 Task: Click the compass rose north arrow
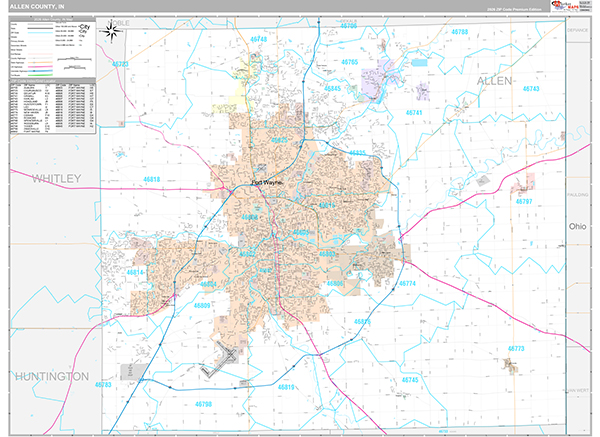click(112, 32)
